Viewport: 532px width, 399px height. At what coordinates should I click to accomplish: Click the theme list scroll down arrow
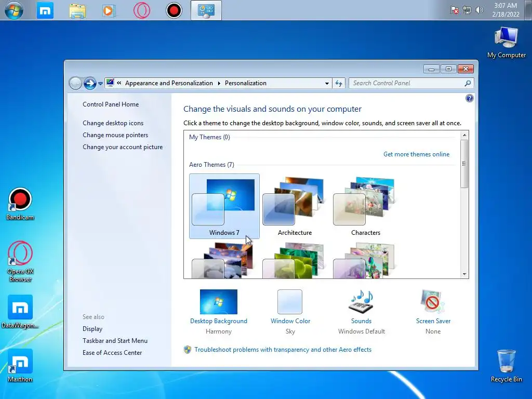pyautogui.click(x=464, y=274)
